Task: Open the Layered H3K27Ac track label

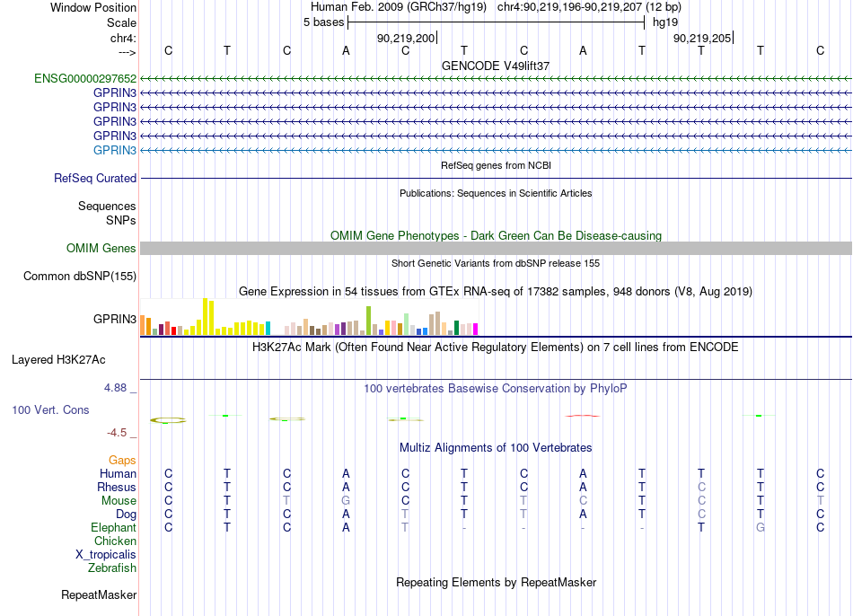Action: click(58, 360)
